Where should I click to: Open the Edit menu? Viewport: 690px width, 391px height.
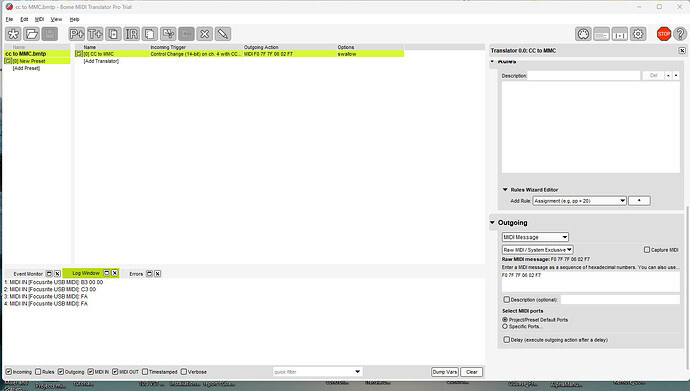coord(24,19)
